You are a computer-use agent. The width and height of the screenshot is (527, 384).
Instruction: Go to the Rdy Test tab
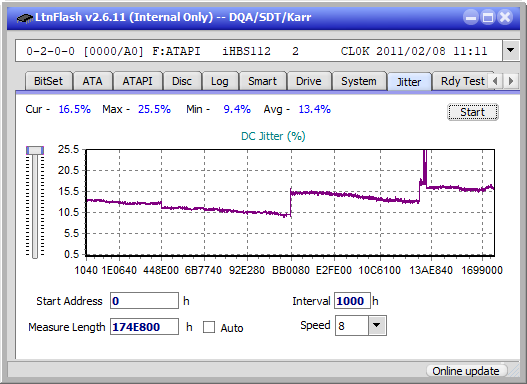point(462,81)
